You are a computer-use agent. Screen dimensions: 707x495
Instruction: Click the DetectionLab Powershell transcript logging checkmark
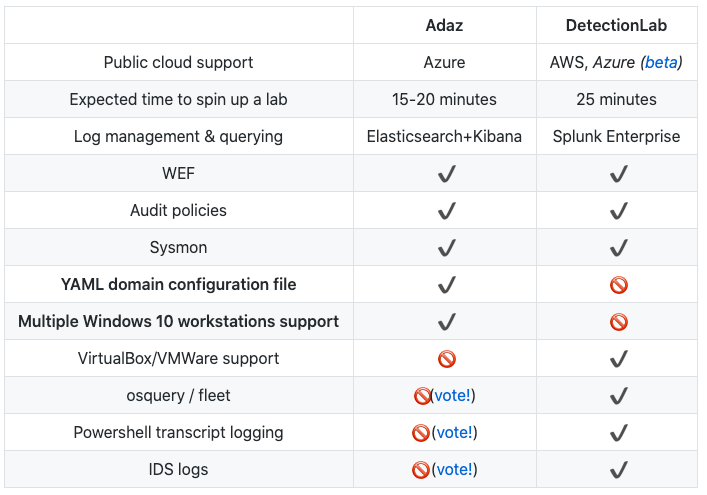click(x=618, y=433)
